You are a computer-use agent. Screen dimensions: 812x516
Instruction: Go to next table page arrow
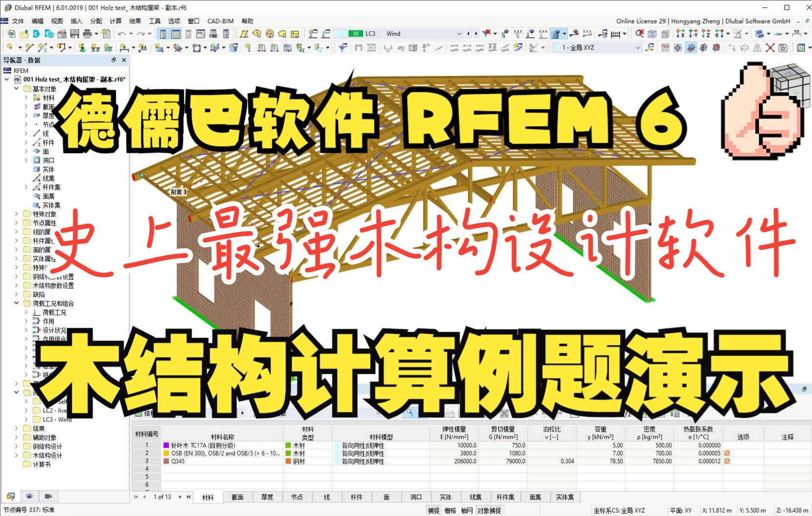(x=180, y=497)
